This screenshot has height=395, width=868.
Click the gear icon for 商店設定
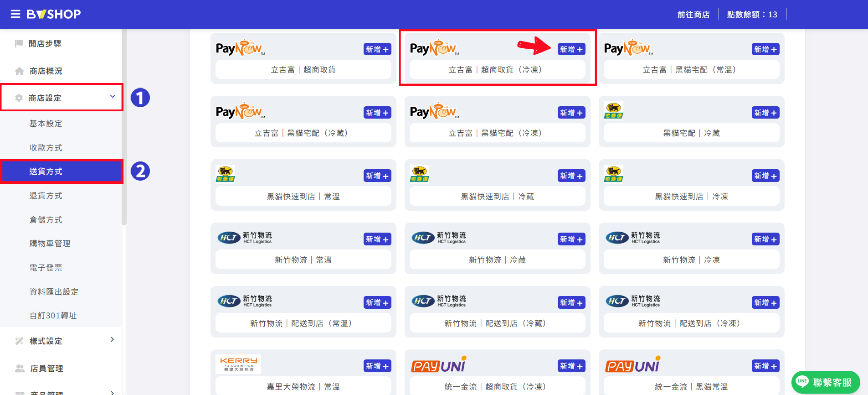click(x=19, y=98)
